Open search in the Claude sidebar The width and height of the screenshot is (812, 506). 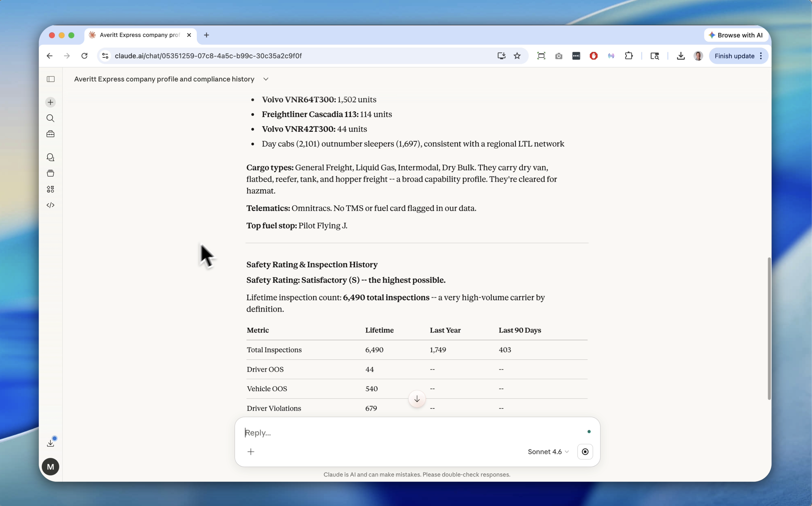[x=50, y=118]
